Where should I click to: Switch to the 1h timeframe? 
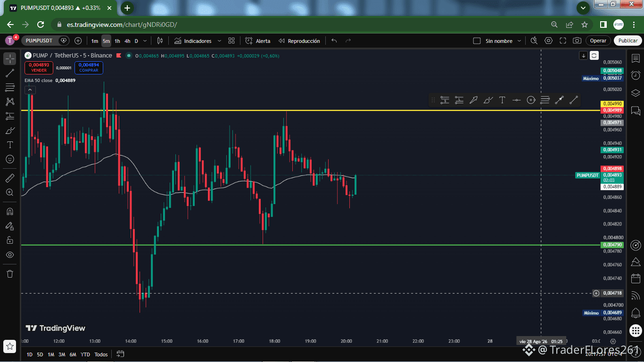117,41
